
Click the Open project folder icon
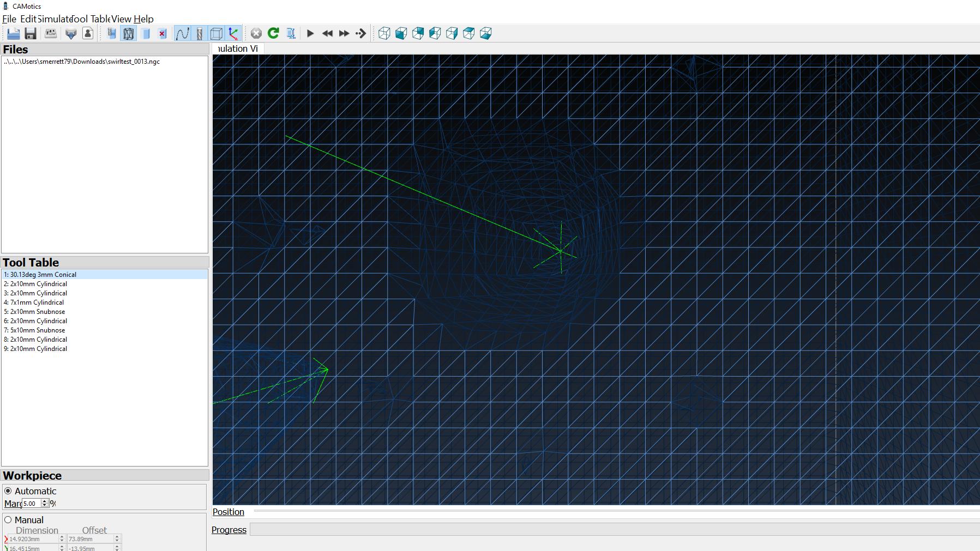click(14, 34)
